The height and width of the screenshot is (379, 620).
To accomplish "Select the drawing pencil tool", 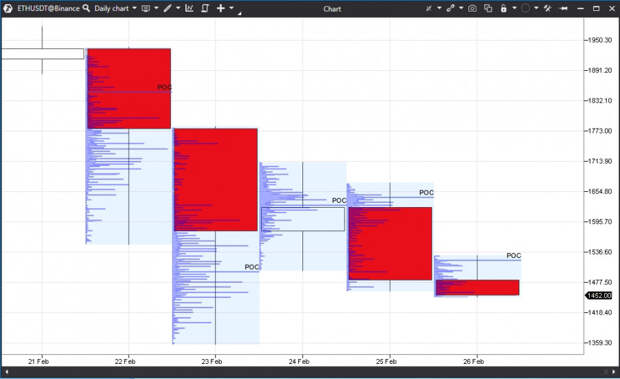I will coord(168,8).
